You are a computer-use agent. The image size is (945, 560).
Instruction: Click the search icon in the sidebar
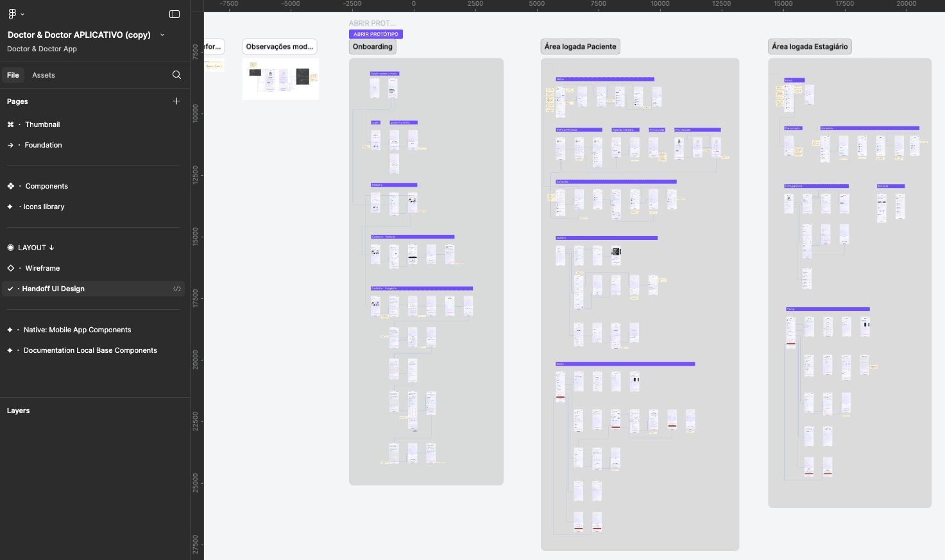[176, 74]
